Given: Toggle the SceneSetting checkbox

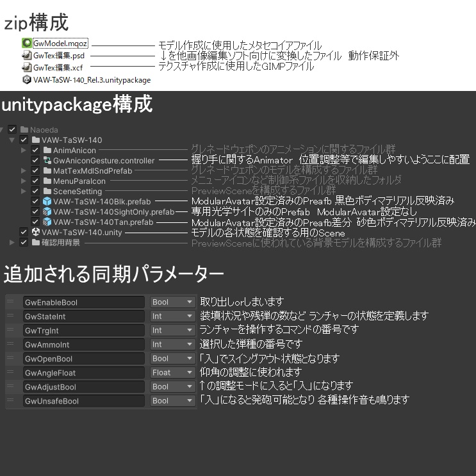Looking at the screenshot, I should [35, 192].
